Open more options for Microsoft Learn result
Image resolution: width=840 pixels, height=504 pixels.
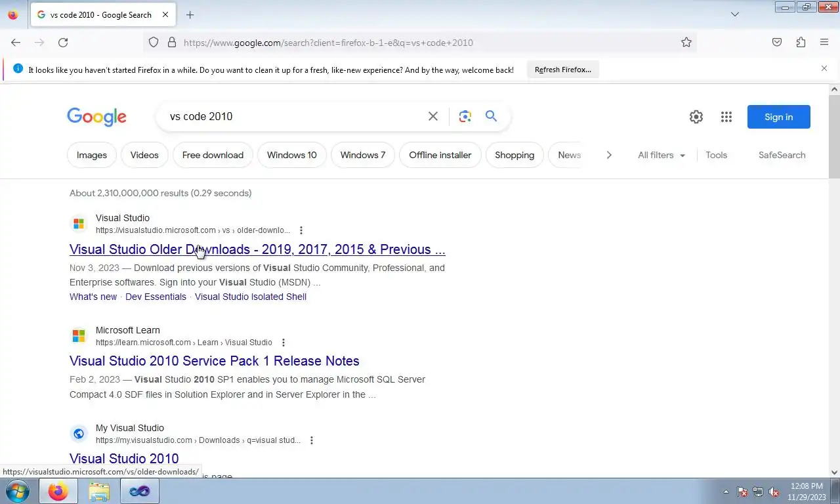(283, 343)
